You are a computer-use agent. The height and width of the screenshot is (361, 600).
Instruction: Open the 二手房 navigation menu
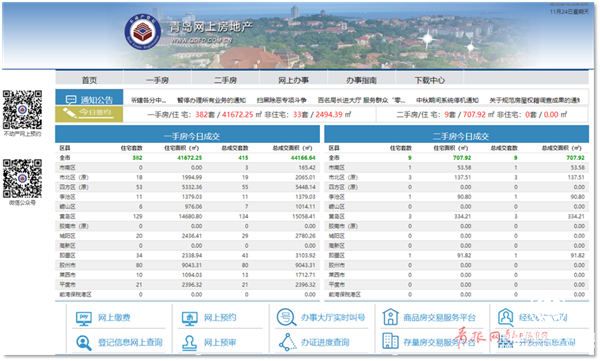(x=225, y=80)
